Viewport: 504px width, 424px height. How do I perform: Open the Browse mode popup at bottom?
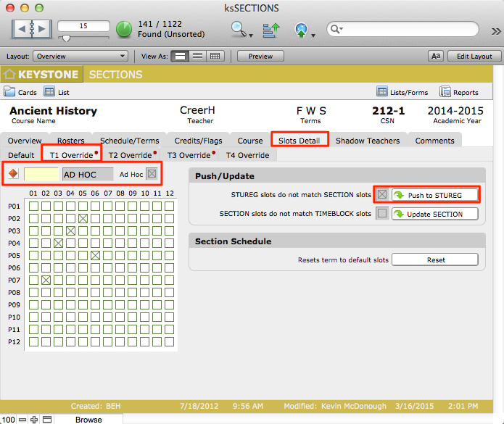tap(88, 420)
